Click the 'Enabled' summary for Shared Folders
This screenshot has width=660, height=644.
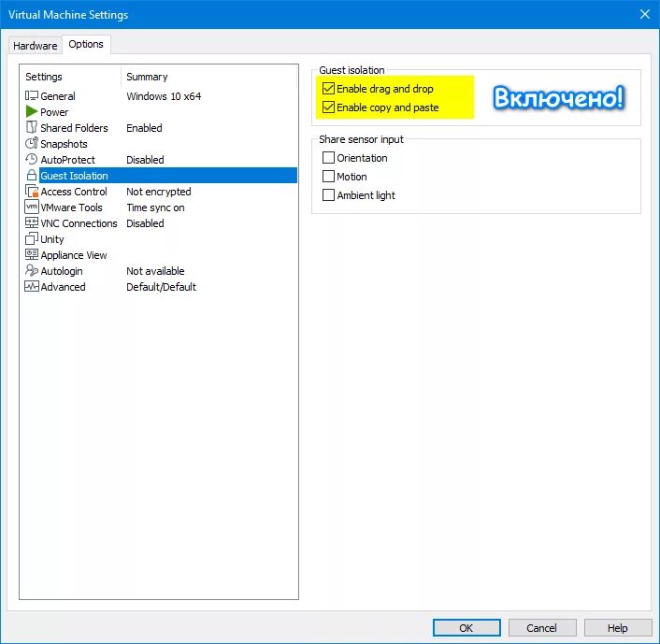point(144,128)
